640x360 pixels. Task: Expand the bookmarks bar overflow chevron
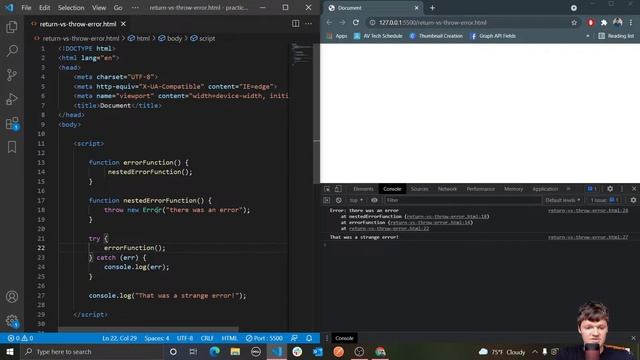click(x=588, y=36)
